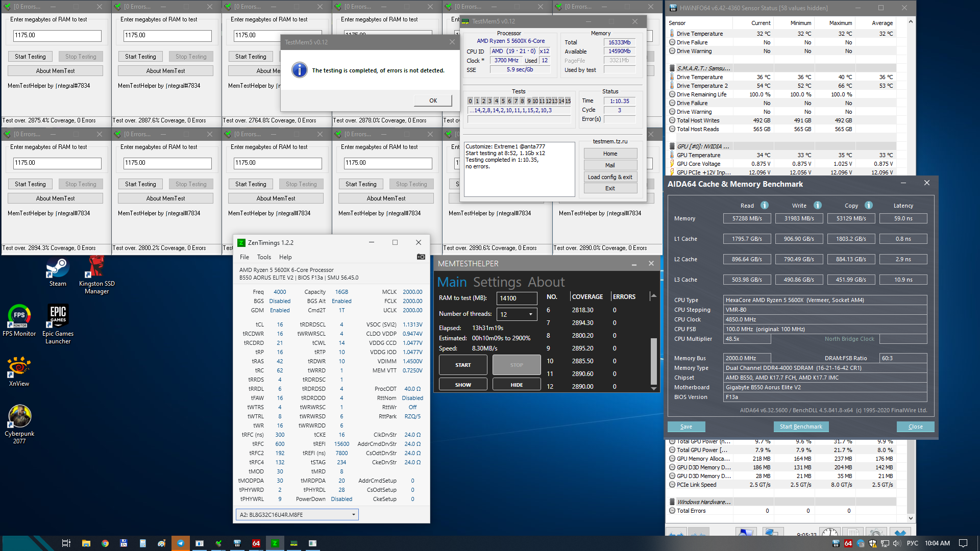Click the ZenTimings screenshot camera icon

coord(421,257)
